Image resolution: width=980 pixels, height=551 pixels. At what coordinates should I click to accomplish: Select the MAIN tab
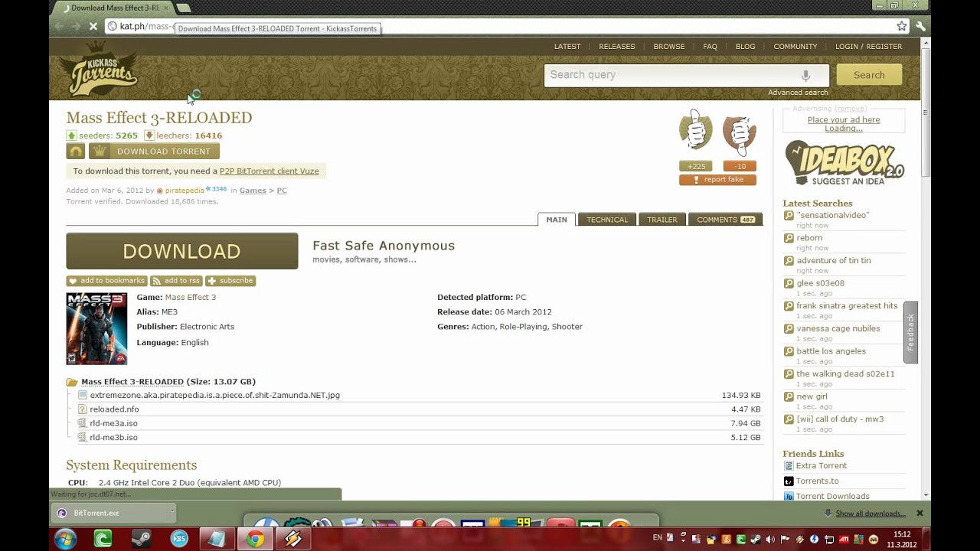[x=557, y=220]
